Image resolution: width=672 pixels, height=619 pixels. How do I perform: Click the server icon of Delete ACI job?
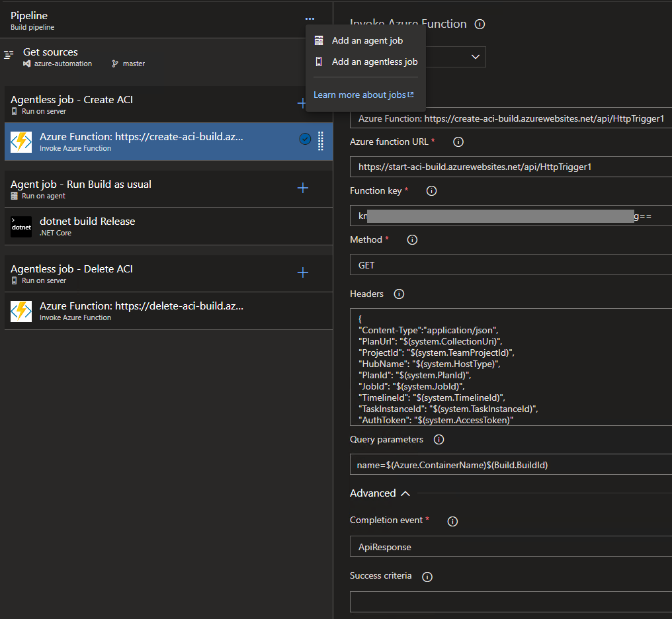14,280
